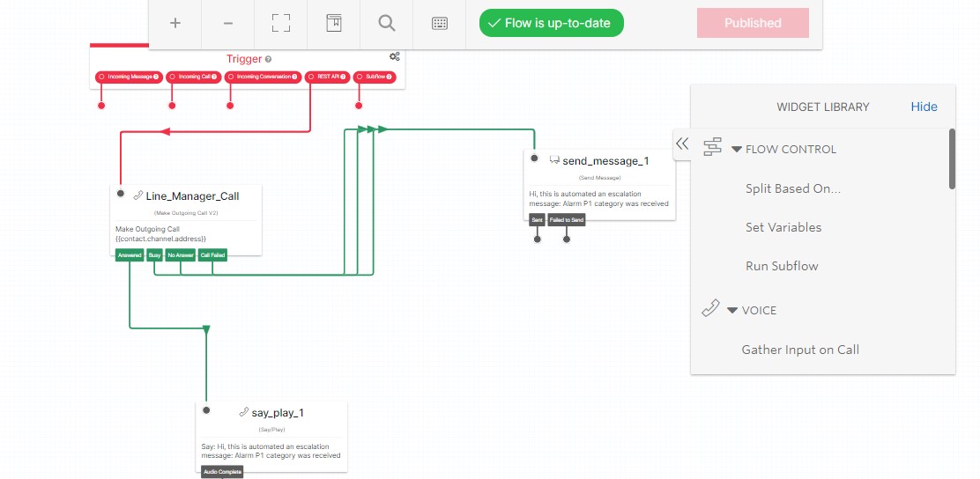
Task: Collapse the VOICE section
Action: click(732, 311)
